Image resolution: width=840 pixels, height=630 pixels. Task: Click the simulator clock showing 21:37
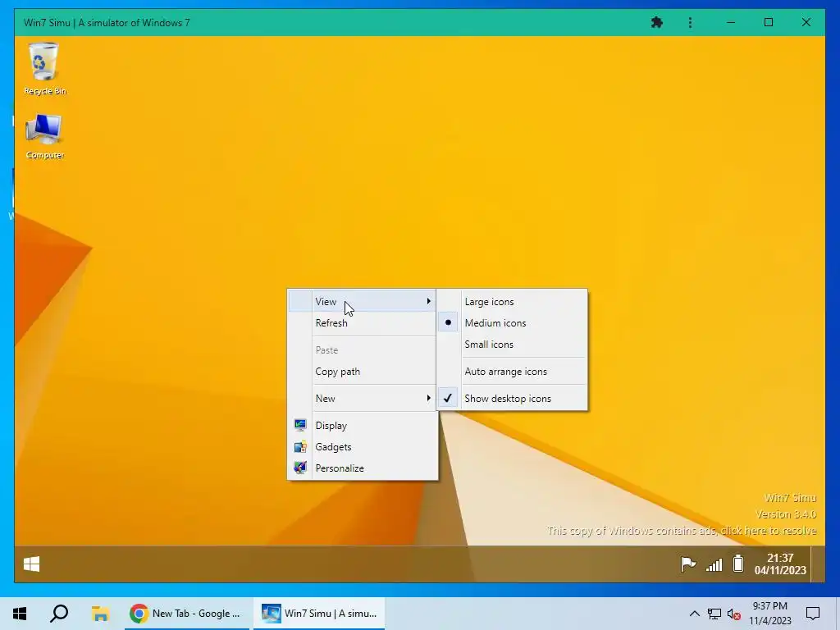[780, 564]
